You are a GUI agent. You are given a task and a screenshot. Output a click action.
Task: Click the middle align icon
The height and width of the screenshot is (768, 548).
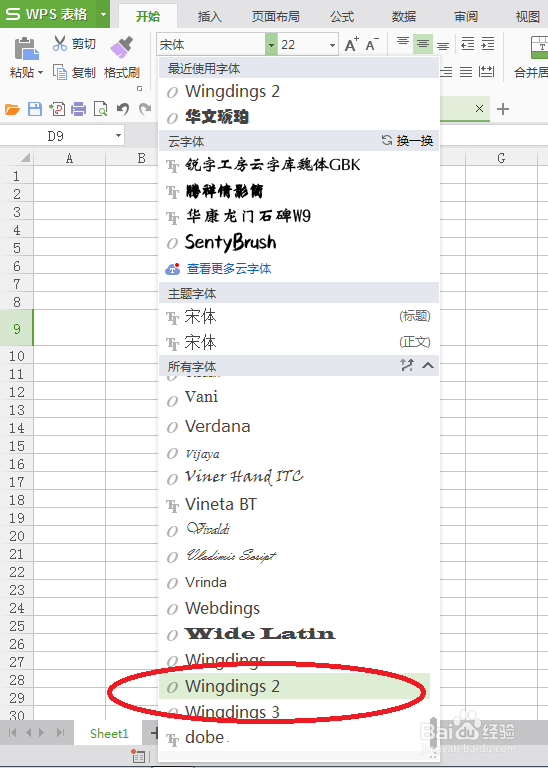coord(423,44)
